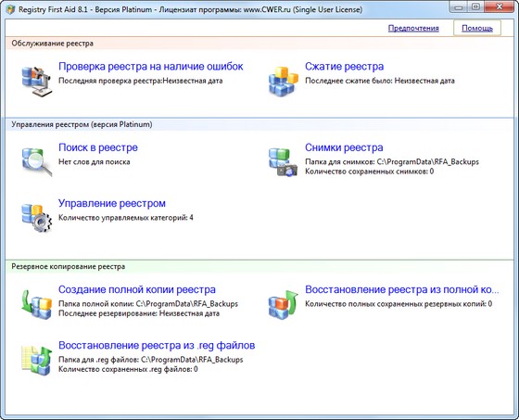
Task: Click the app icon in title bar
Action: [10, 9]
